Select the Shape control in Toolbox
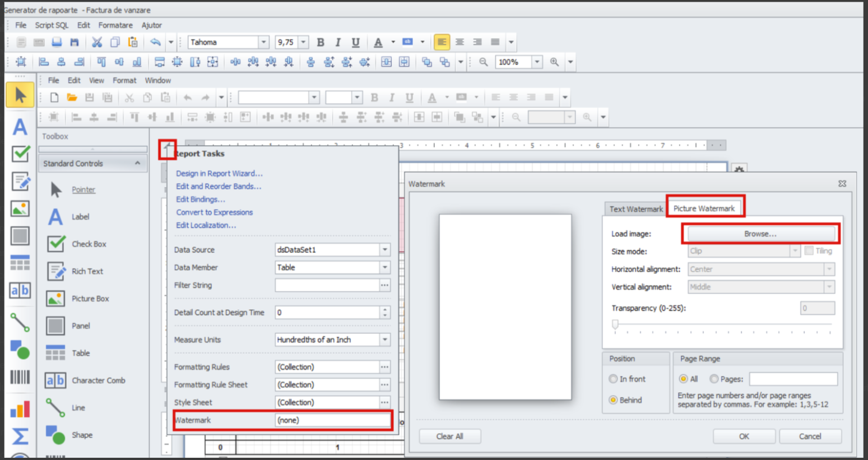868x460 pixels. pyautogui.click(x=82, y=435)
